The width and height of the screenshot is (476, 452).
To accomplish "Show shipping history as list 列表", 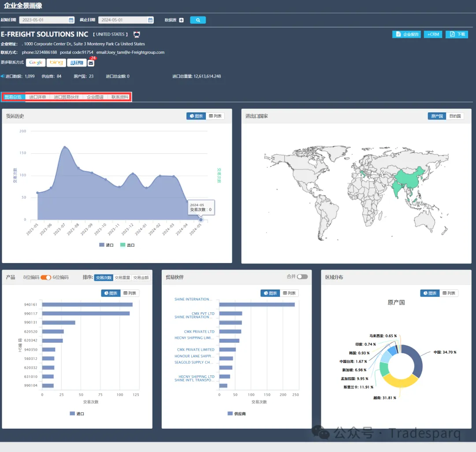I will pyautogui.click(x=215, y=116).
